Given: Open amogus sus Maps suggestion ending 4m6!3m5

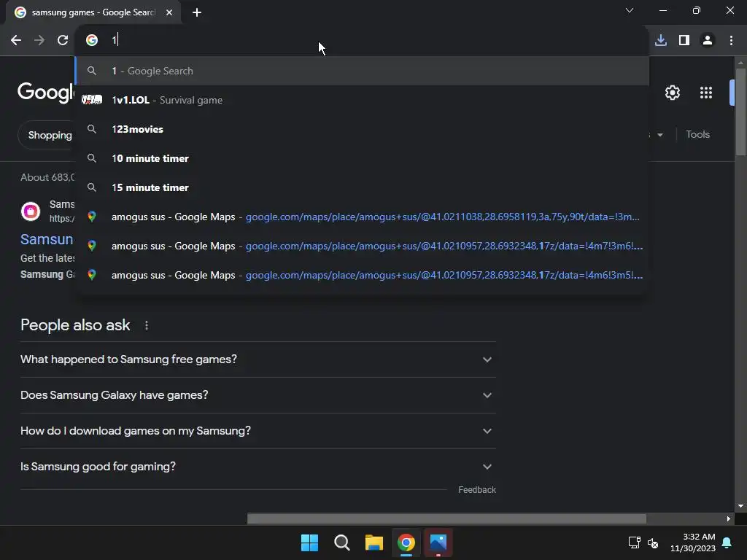Looking at the screenshot, I should [x=362, y=275].
